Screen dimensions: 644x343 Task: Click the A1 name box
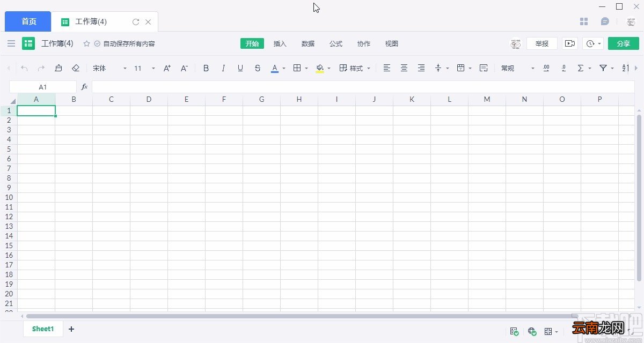tap(43, 87)
